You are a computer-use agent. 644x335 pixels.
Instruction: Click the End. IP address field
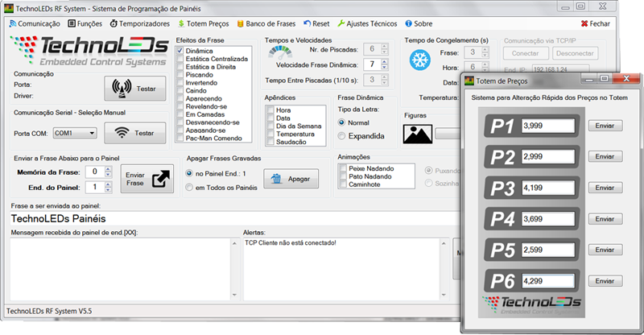coord(560,69)
